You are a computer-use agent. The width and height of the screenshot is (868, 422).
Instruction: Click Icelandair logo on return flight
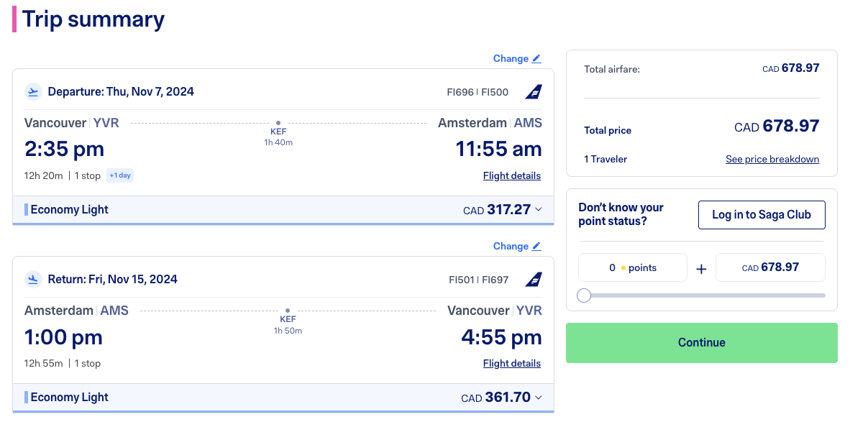(534, 279)
